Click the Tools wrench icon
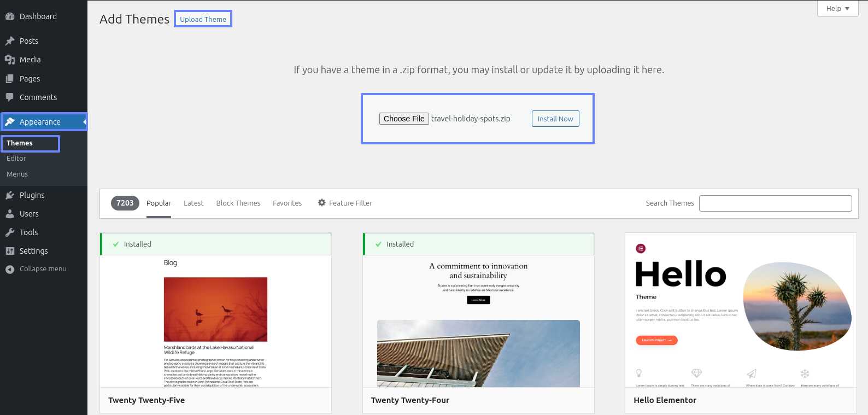868x415 pixels. click(x=10, y=232)
